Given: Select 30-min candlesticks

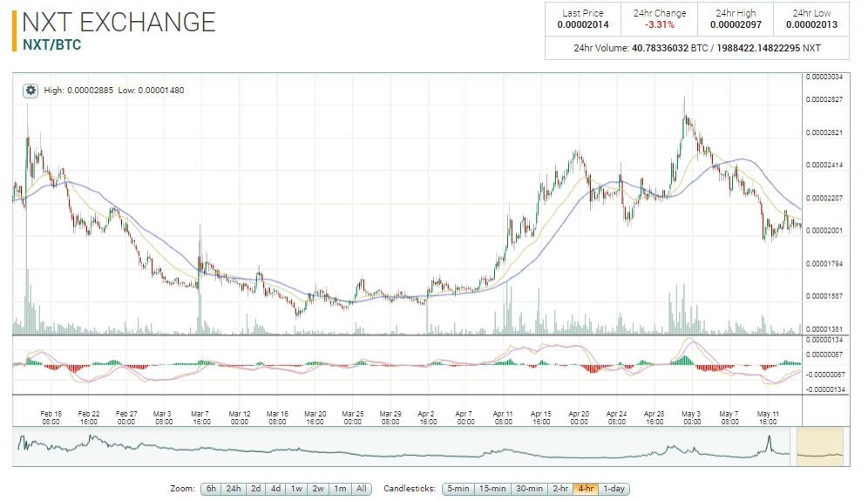Looking at the screenshot, I should pyautogui.click(x=529, y=489).
